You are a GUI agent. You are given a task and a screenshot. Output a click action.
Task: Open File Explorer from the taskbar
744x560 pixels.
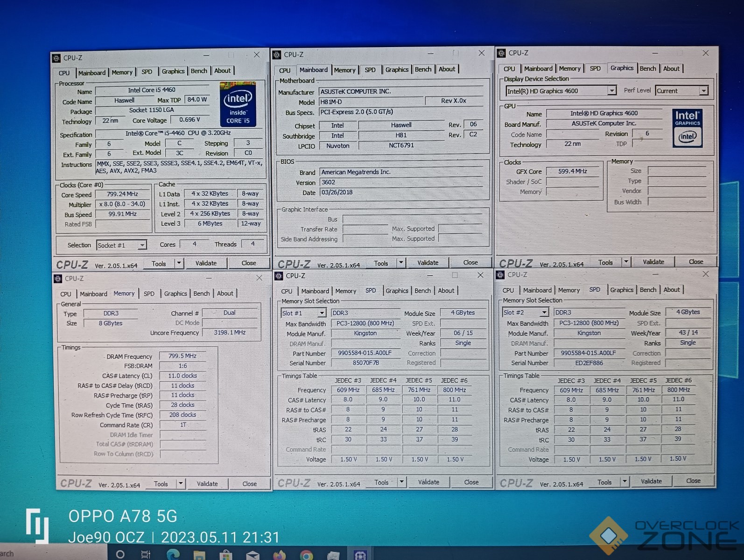(199, 554)
